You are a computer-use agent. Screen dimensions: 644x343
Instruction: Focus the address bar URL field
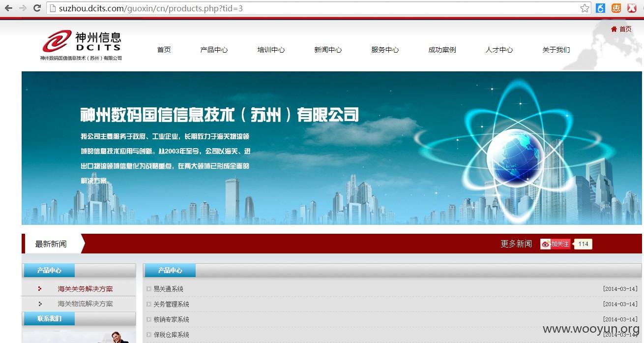(318, 8)
